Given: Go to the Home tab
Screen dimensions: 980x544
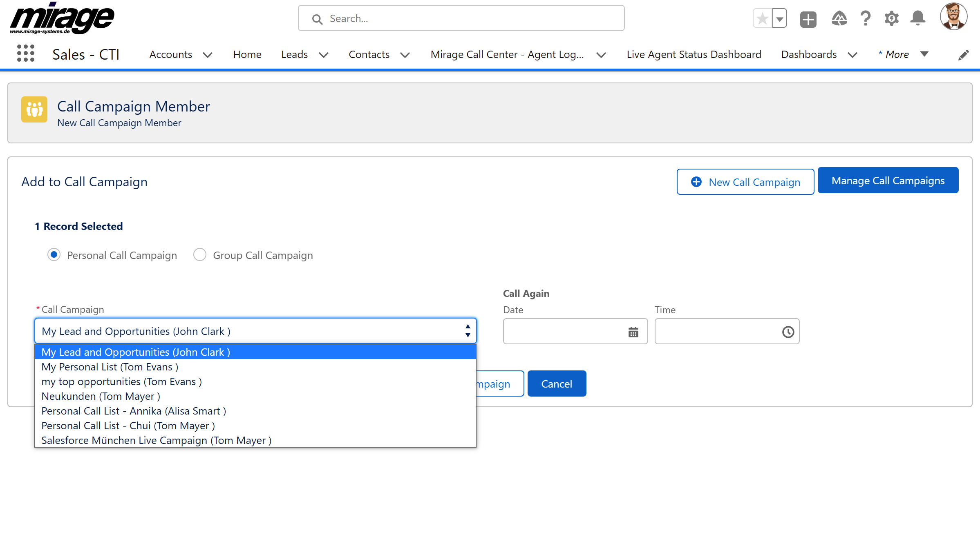Looking at the screenshot, I should click(247, 54).
